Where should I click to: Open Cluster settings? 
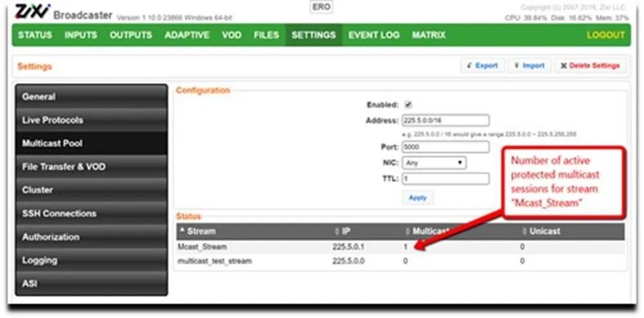tap(91, 190)
